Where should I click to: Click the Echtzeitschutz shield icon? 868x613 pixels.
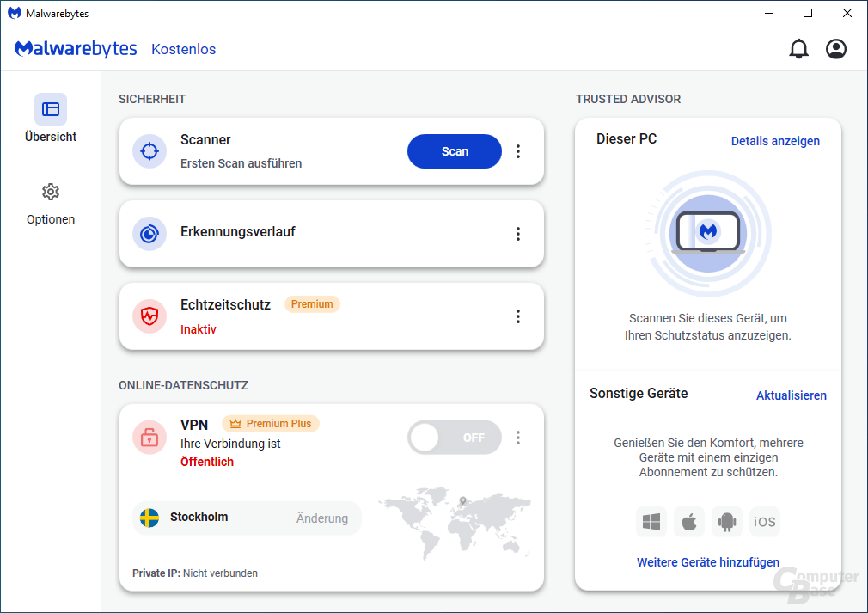[150, 316]
